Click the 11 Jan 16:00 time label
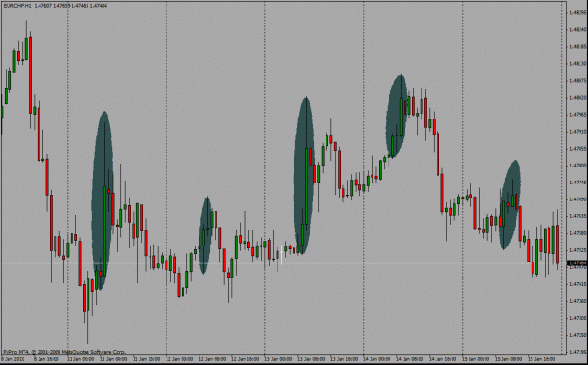The image size is (588, 365). tap(146, 359)
